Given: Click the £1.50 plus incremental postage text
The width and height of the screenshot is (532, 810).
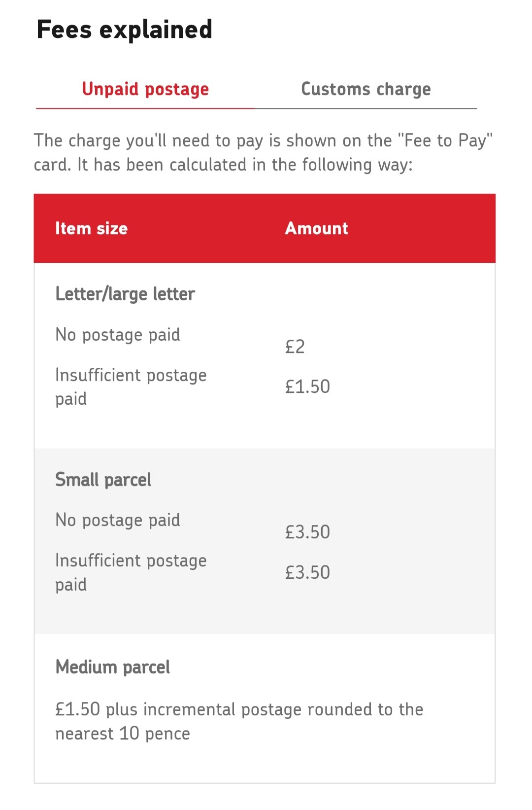Looking at the screenshot, I should coord(239,721).
